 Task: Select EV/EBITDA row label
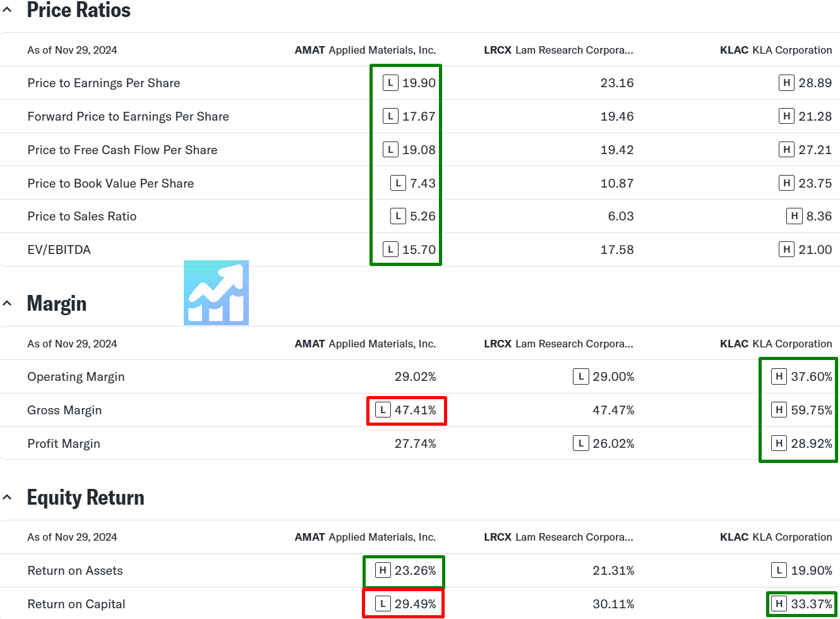pos(59,249)
